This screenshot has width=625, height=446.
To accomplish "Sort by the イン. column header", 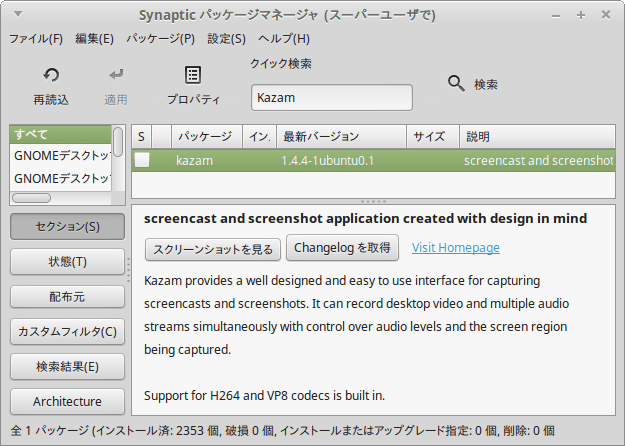I will 259,137.
